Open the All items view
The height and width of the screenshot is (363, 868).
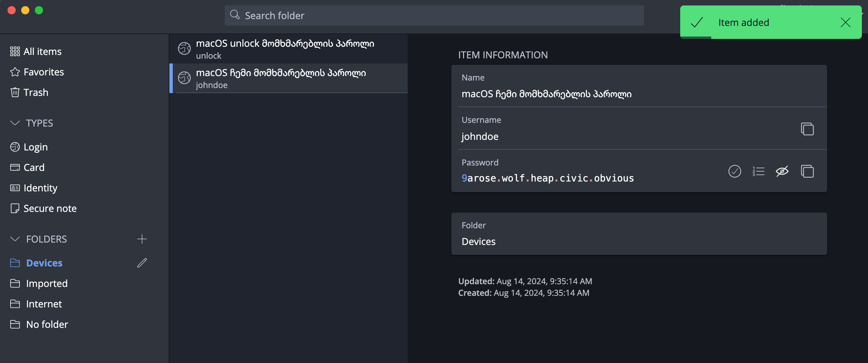pos(42,51)
